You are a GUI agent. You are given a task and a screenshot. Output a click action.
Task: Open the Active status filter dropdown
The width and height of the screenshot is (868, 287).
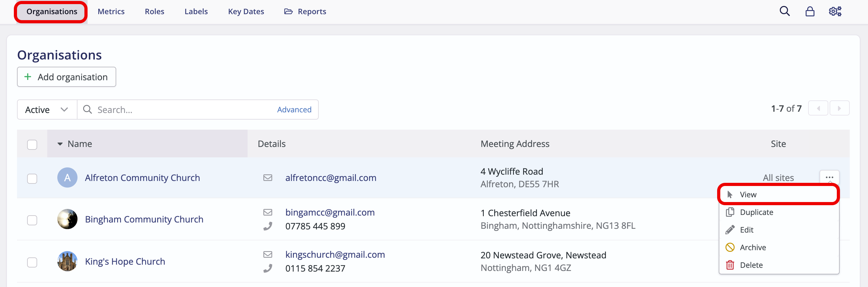(46, 109)
